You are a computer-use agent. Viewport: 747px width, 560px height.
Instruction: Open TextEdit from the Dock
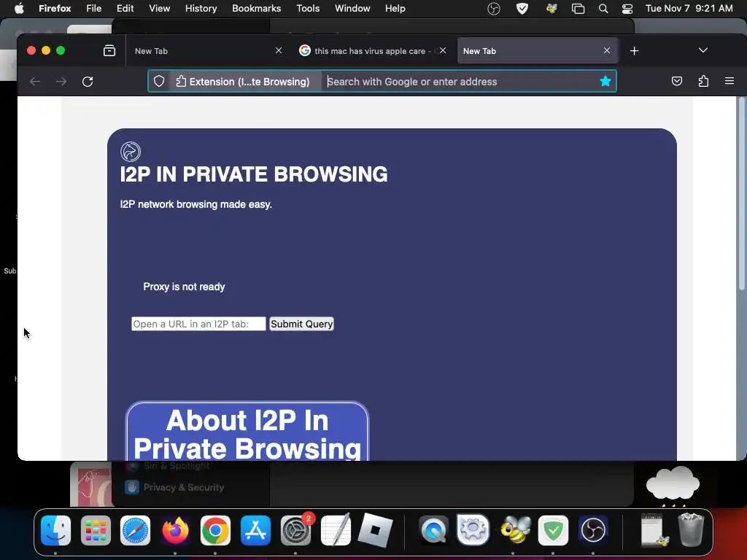[x=336, y=530]
